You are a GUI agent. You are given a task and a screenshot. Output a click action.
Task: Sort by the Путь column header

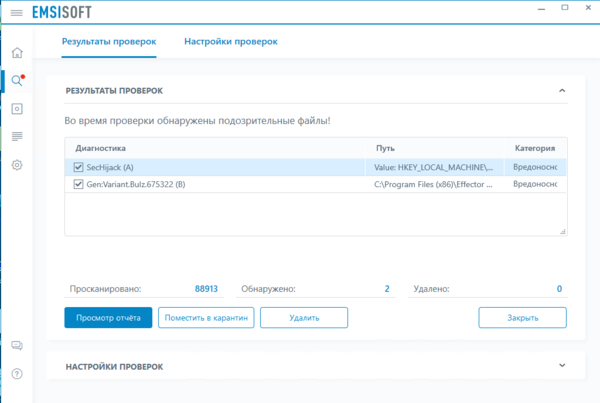(x=435, y=148)
